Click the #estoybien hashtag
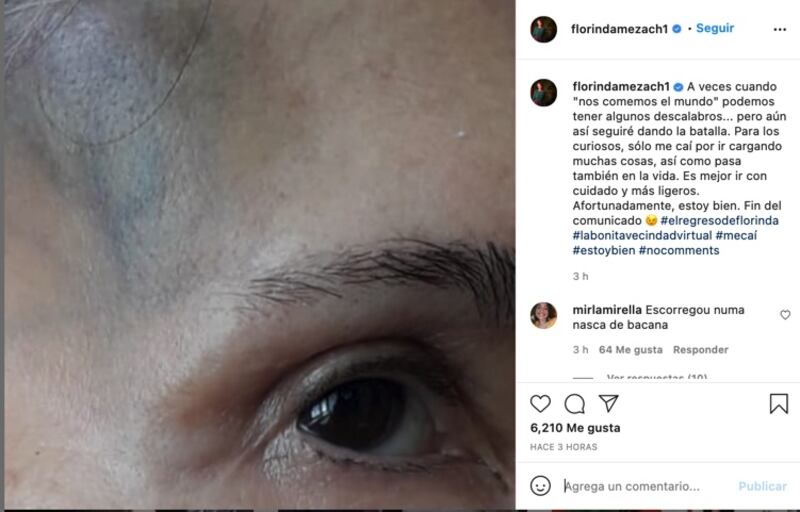 [x=604, y=250]
